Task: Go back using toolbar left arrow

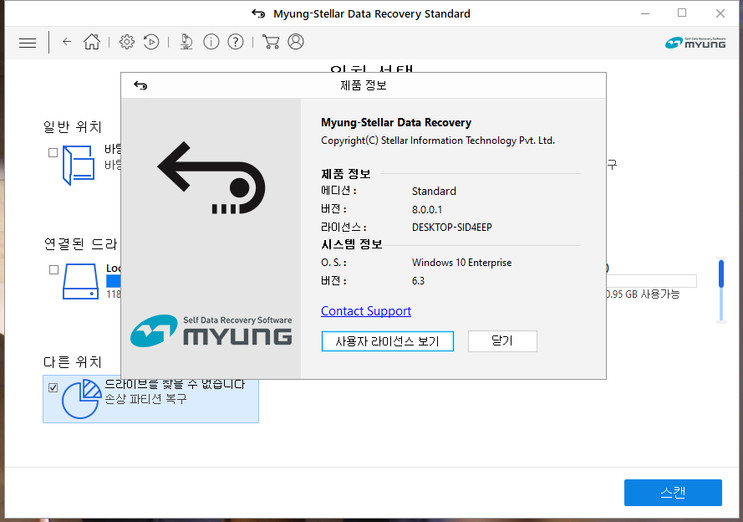Action: 67,42
